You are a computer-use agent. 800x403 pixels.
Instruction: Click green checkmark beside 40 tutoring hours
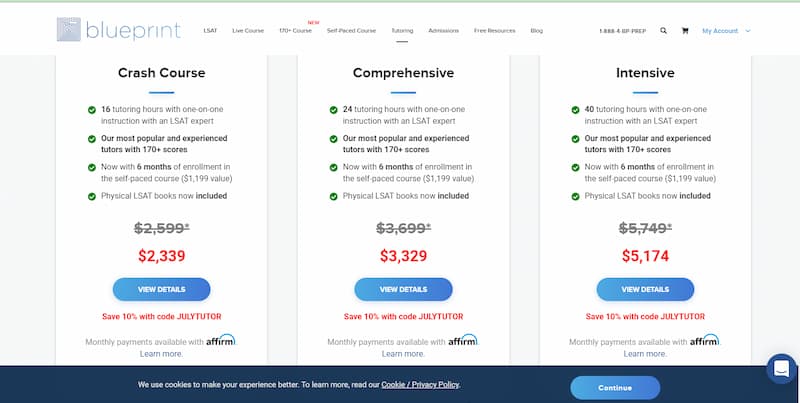[576, 110]
